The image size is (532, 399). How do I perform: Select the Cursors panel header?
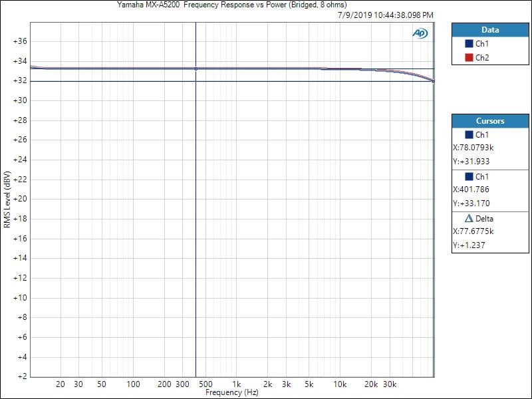(489, 121)
